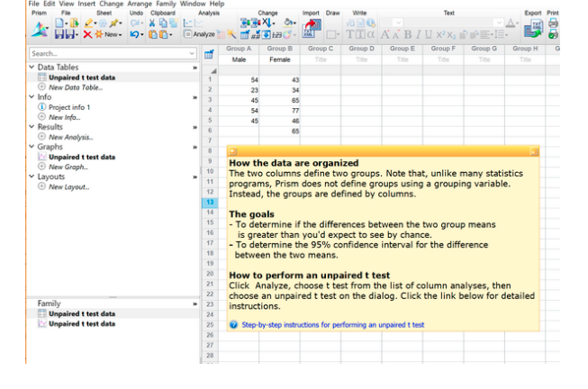Image resolution: width=588 pixels, height=389 pixels.
Task: Click the Undo arrow icon
Action: pos(134,34)
